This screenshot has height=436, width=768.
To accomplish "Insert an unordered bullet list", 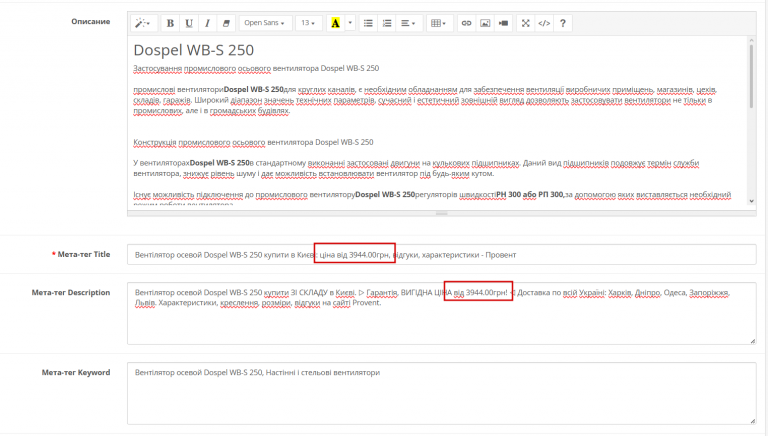I will pyautogui.click(x=368, y=23).
